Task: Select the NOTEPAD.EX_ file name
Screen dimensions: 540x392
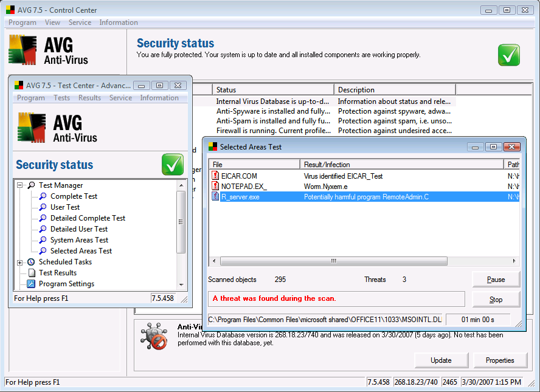Action: pos(244,186)
